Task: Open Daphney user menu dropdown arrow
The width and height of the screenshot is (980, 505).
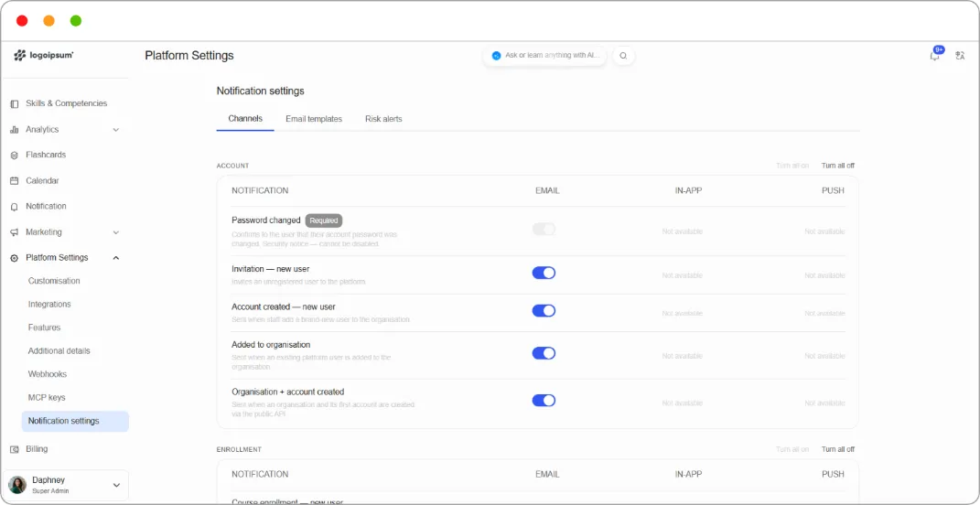Action: (116, 485)
